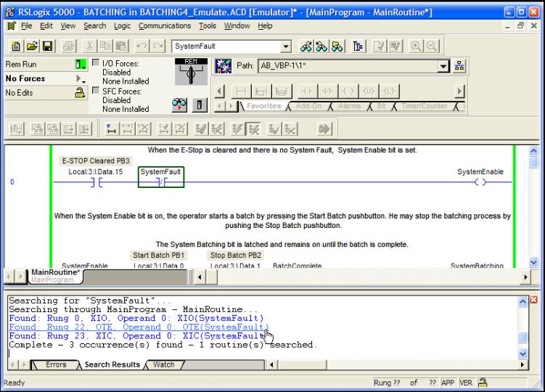Click the ladder editor horizontal scroll right arrow
This screenshot has height=392, width=545.
pyautogui.click(x=525, y=277)
